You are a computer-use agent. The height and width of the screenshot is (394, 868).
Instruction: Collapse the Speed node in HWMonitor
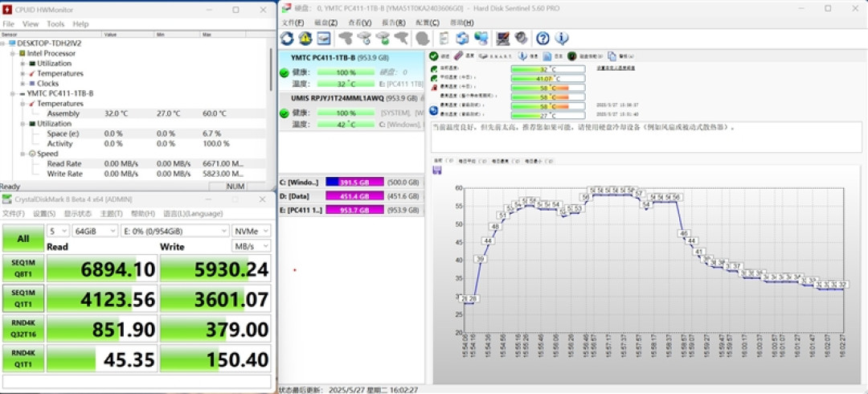coord(23,154)
